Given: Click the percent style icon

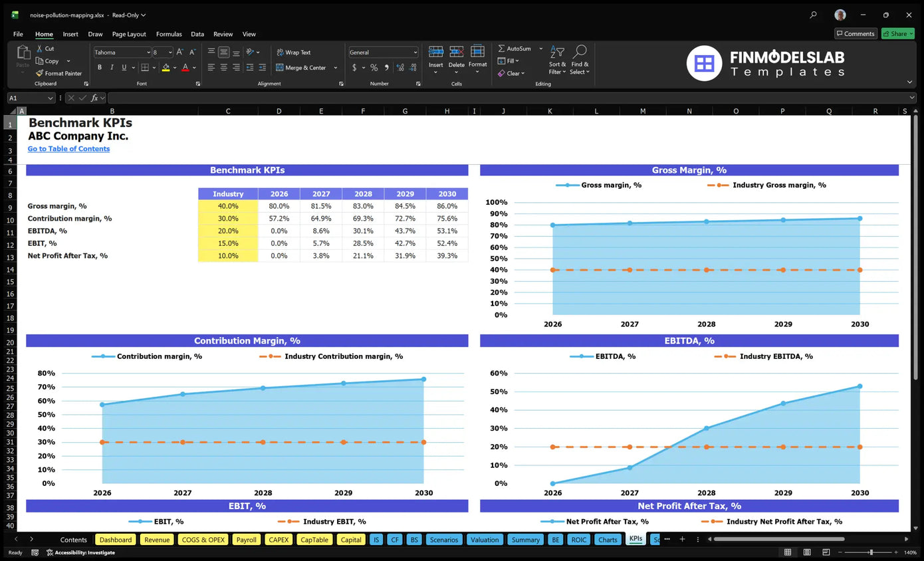Looking at the screenshot, I should click(374, 68).
